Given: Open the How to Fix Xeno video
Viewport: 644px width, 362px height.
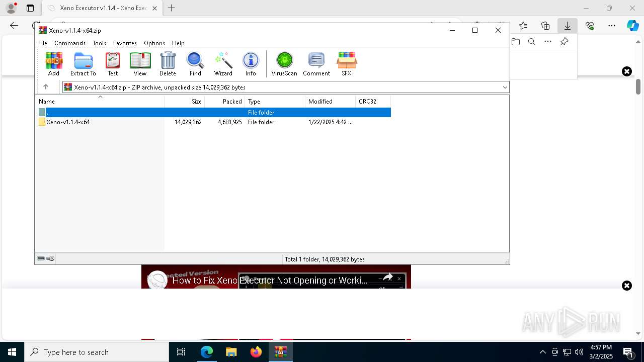Looking at the screenshot, I should [270, 280].
